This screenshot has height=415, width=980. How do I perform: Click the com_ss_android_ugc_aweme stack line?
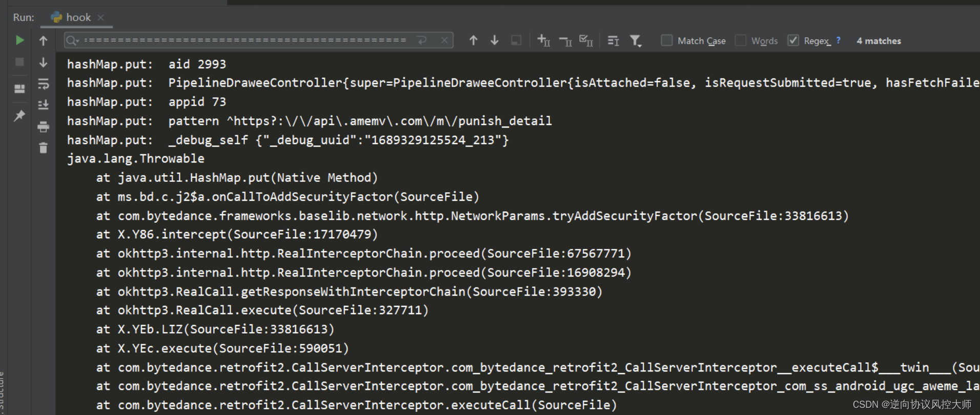[x=538, y=386]
